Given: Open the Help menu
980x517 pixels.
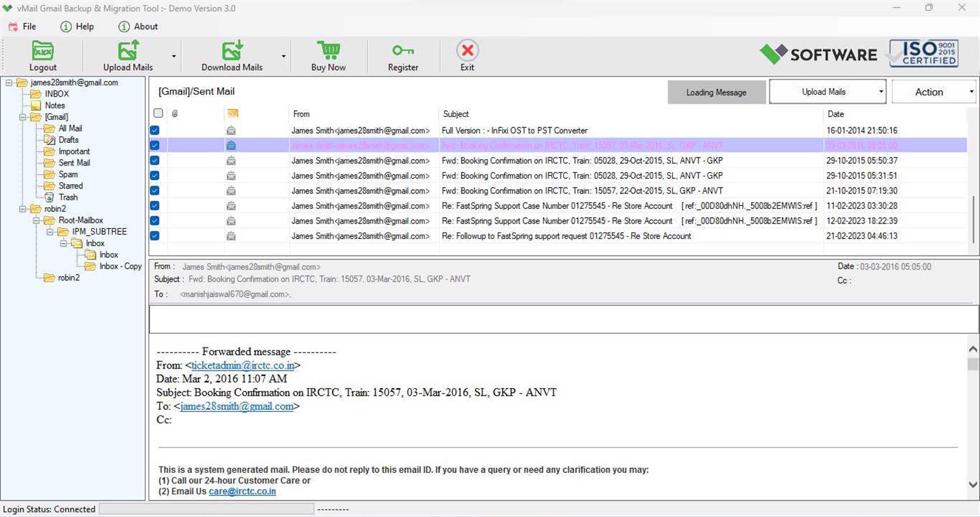Looking at the screenshot, I should [x=77, y=27].
